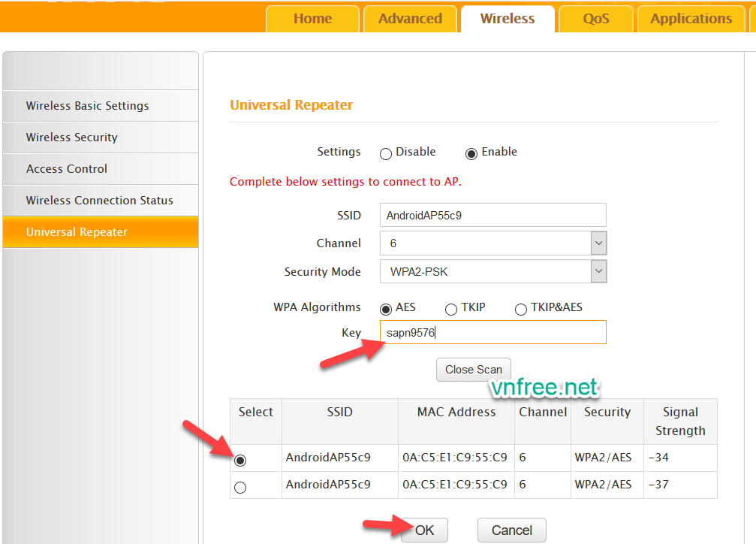Screen dimensions: 756x544
Task: Open Wireless Security sidebar item
Action: point(71,138)
